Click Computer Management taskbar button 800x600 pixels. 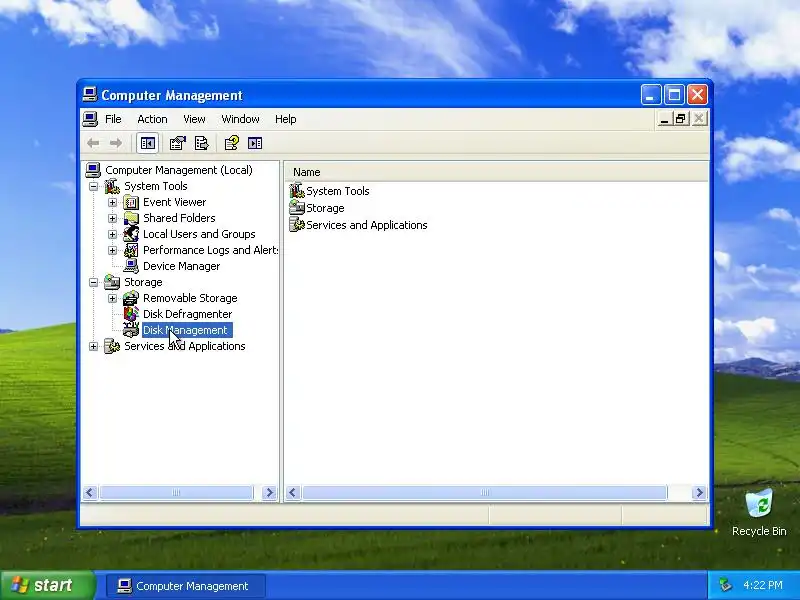point(186,586)
